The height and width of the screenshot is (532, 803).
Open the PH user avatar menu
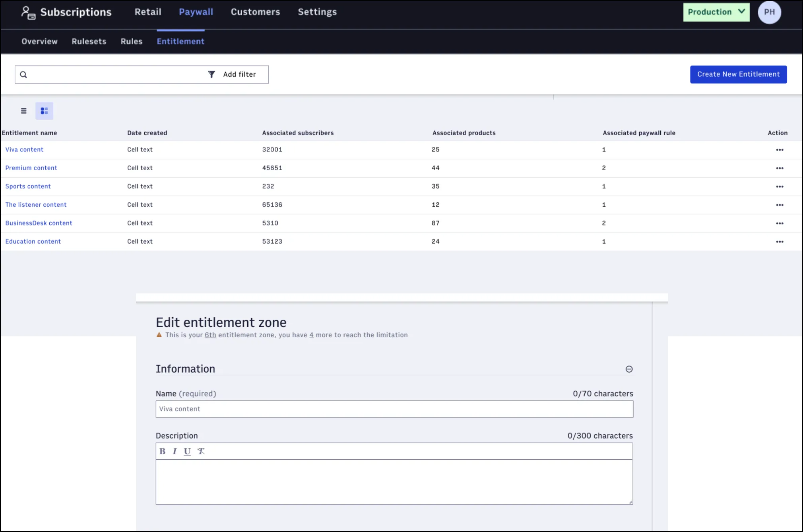pos(769,12)
